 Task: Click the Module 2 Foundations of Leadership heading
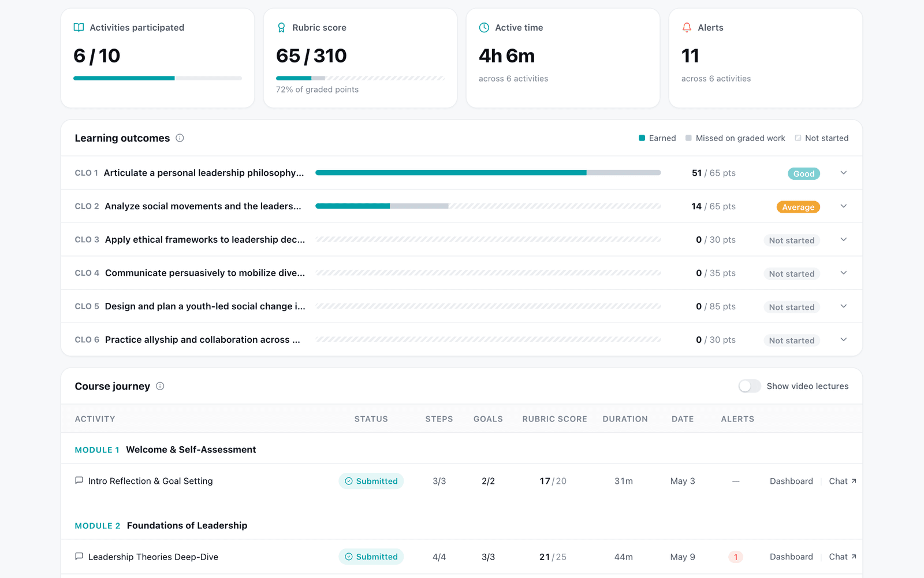[x=161, y=525]
